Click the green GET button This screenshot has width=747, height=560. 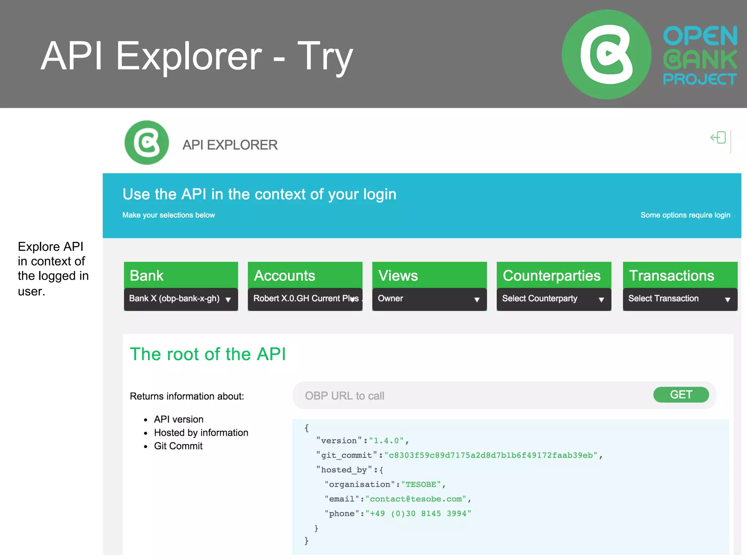(681, 395)
